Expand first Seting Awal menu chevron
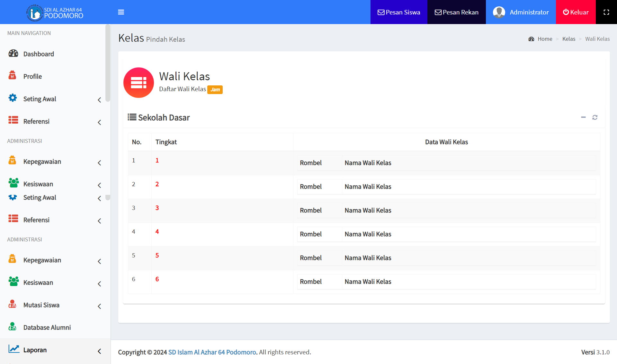 click(99, 100)
